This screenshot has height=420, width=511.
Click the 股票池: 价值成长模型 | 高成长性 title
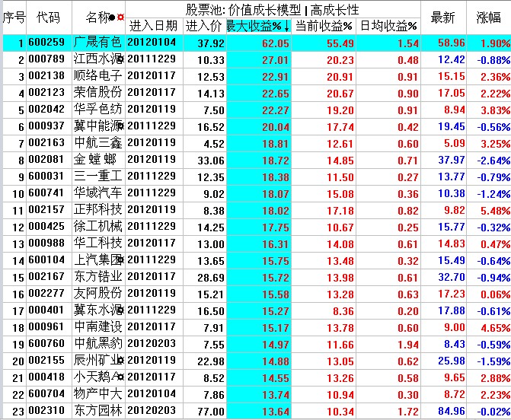(273, 10)
